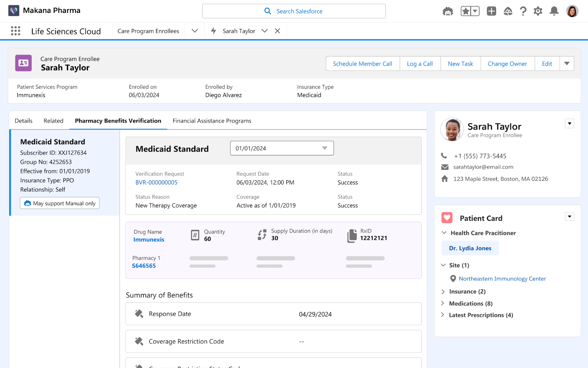This screenshot has height=368, width=588.
Task: Click the favorites star icon
Action: coord(466,11)
